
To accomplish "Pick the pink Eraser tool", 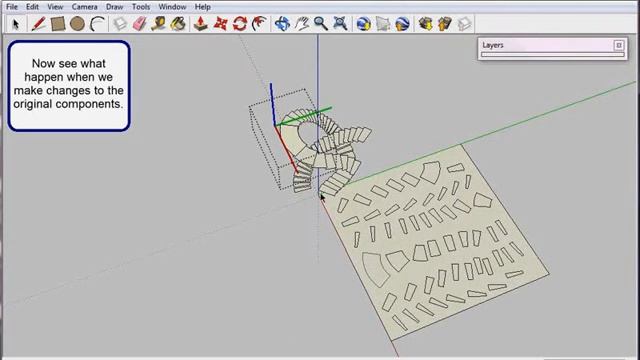I will click(x=140, y=24).
